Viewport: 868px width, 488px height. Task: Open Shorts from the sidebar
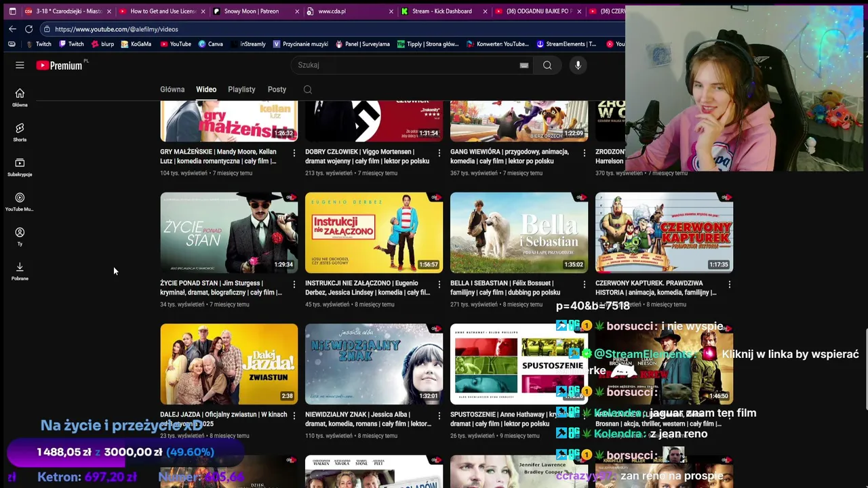pyautogui.click(x=20, y=132)
